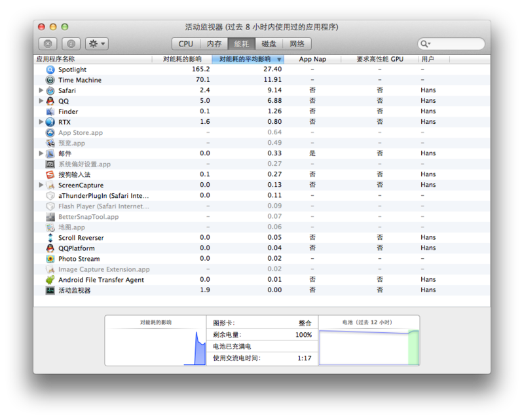Switch to the 磁盘 tab

pos(269,44)
